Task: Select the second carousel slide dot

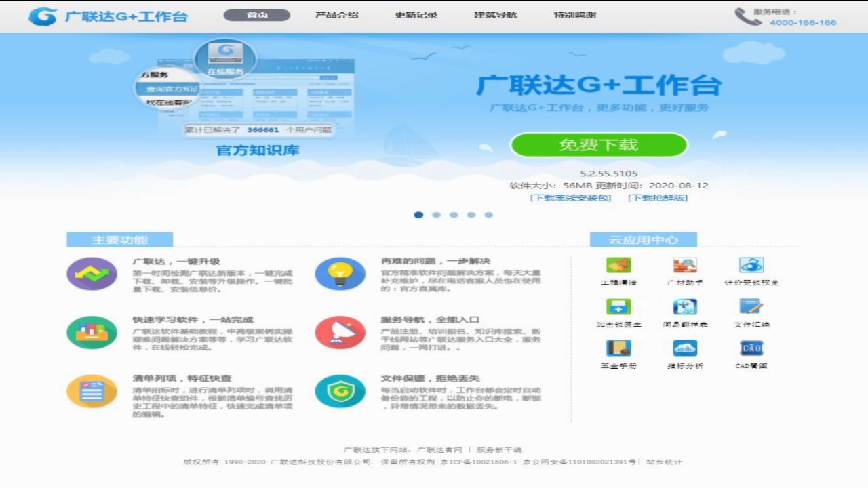Action: (x=436, y=215)
